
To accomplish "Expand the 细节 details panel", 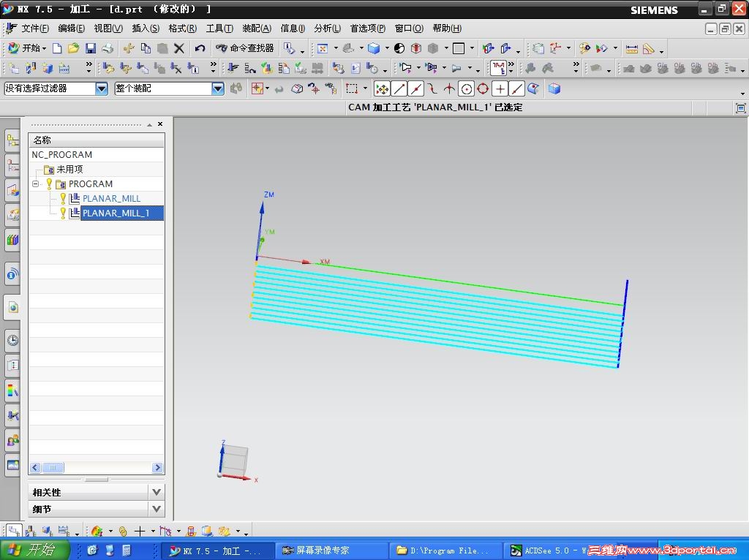I will click(x=157, y=509).
